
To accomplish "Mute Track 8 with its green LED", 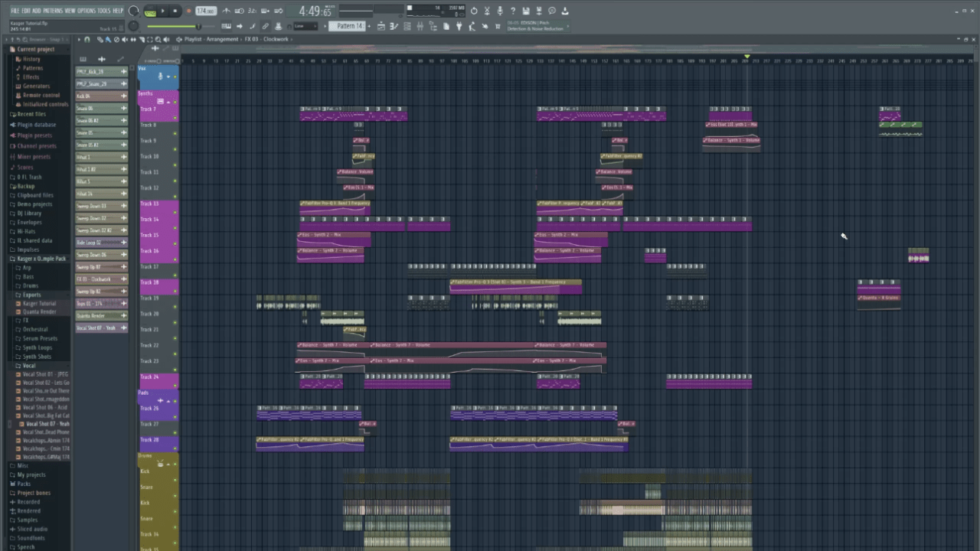I will [175, 133].
